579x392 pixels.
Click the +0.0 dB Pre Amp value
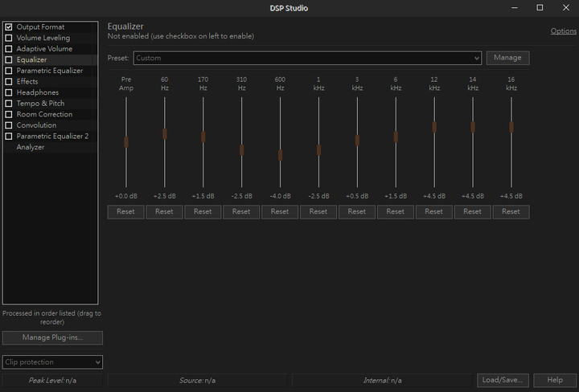[126, 196]
